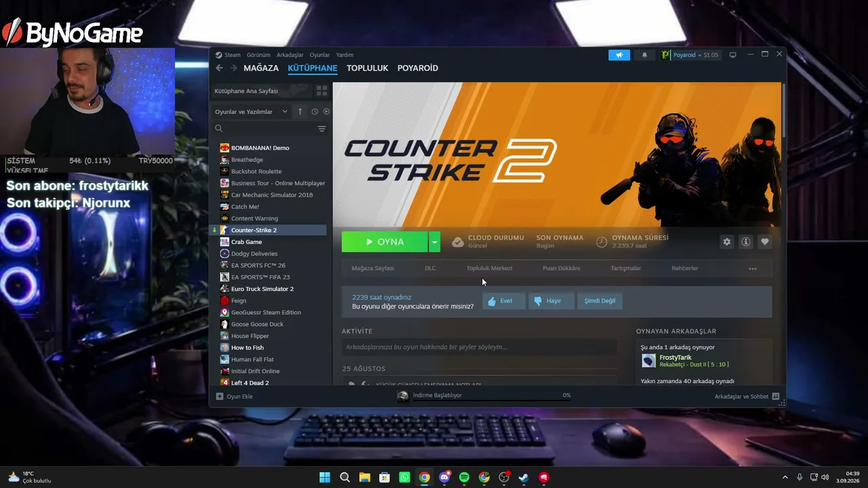
Task: Open WhatsApp from the taskbar
Action: pos(405,477)
